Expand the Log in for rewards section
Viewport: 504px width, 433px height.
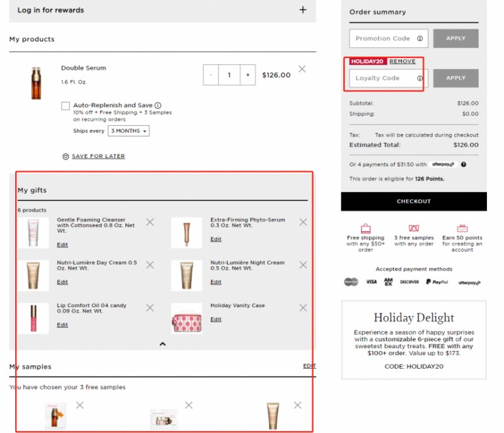pyautogui.click(x=303, y=10)
